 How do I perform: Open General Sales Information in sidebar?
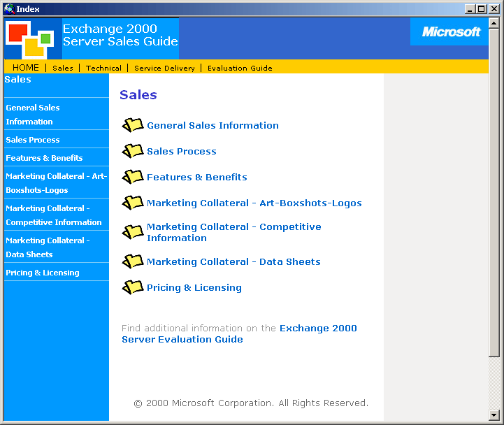pyautogui.click(x=33, y=115)
